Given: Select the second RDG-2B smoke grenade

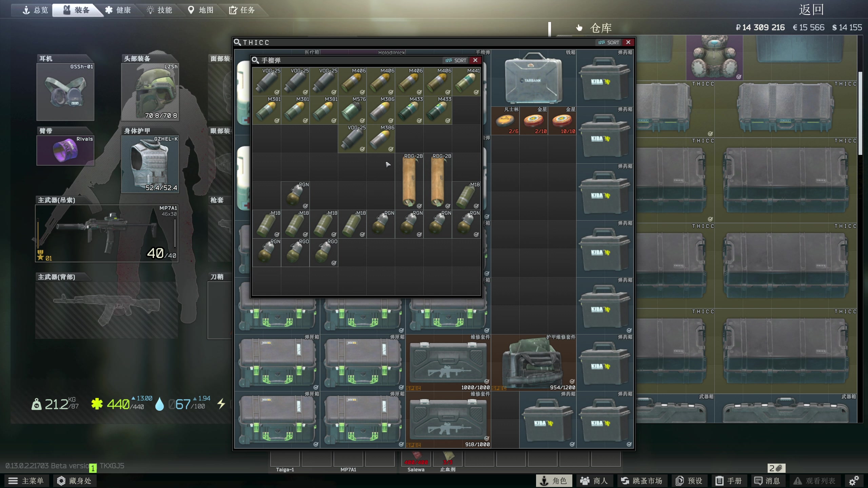Looking at the screenshot, I should 438,181.
